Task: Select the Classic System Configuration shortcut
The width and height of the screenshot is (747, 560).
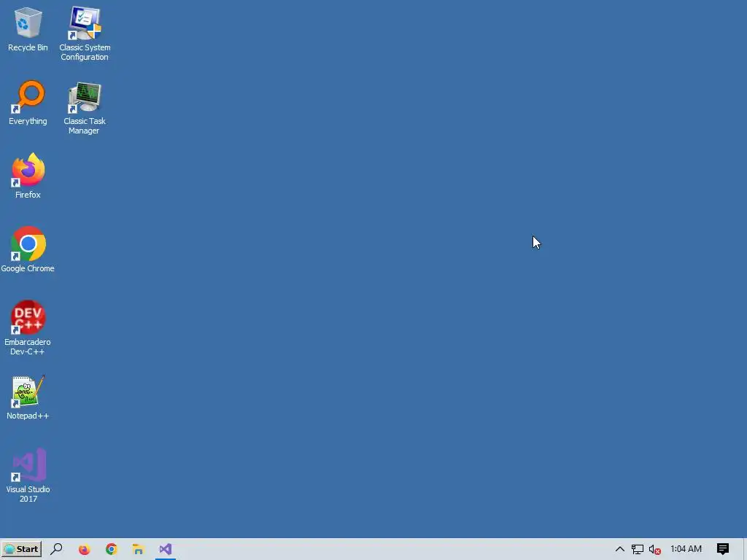Action: coord(85,34)
